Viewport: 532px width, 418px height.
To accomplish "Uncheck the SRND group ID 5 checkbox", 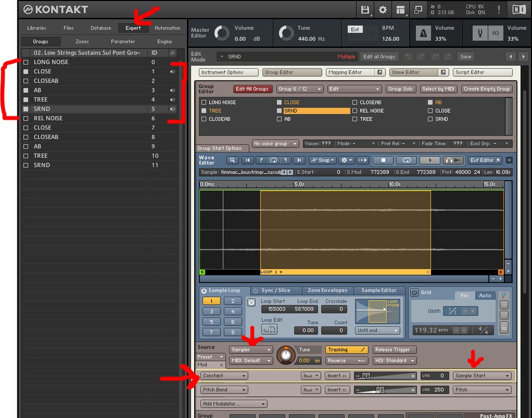I will pyautogui.click(x=26, y=109).
